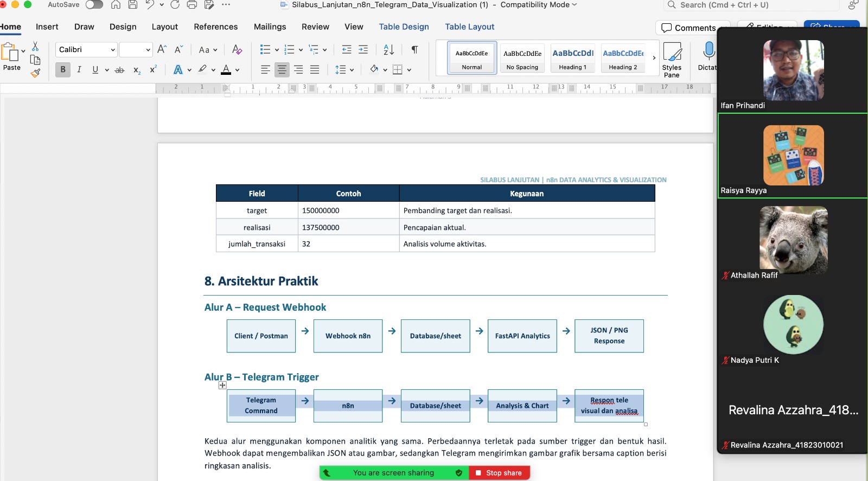Decrease font size with the smaller A

click(178, 49)
